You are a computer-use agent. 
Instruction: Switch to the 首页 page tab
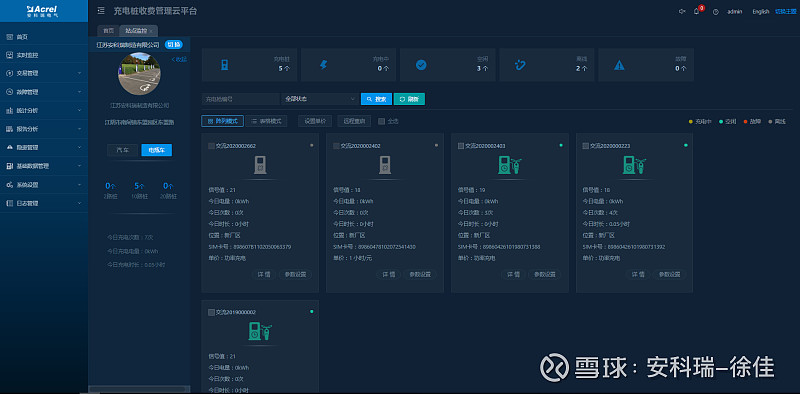click(x=107, y=31)
